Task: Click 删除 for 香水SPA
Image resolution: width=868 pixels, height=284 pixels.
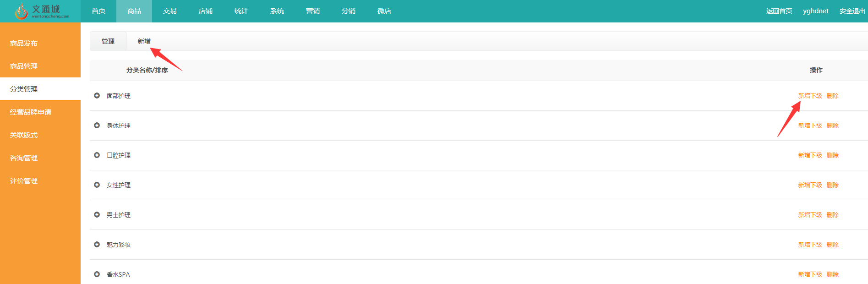Action: click(x=833, y=274)
